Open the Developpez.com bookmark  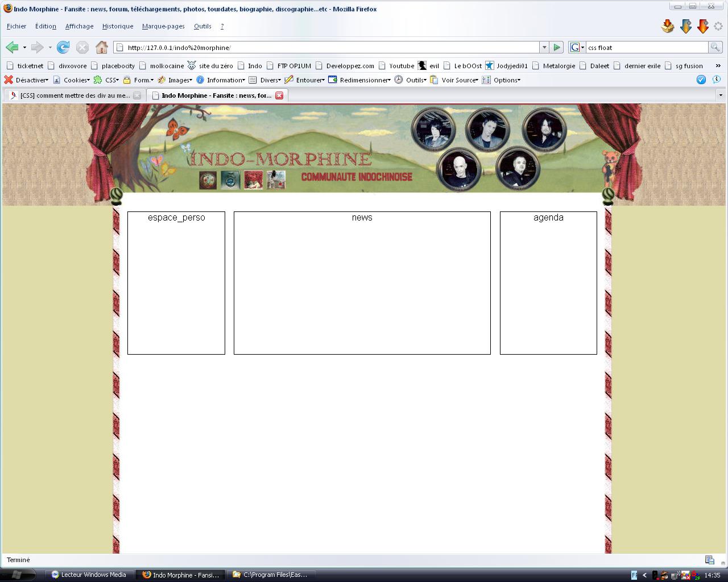pyautogui.click(x=345, y=65)
